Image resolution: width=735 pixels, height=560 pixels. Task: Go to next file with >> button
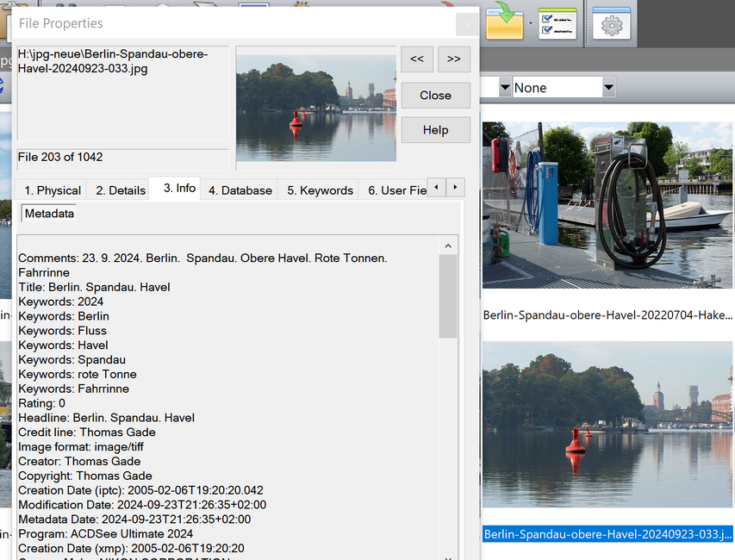[x=454, y=59]
